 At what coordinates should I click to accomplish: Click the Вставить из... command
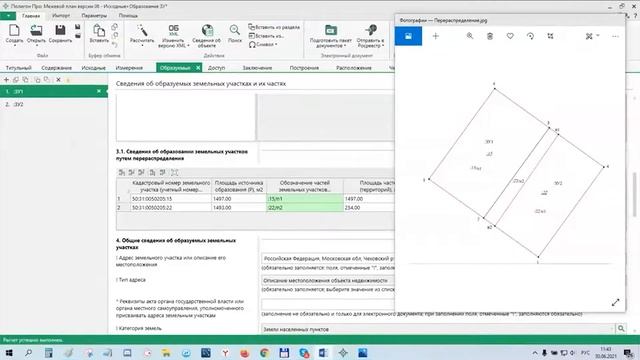click(x=266, y=36)
